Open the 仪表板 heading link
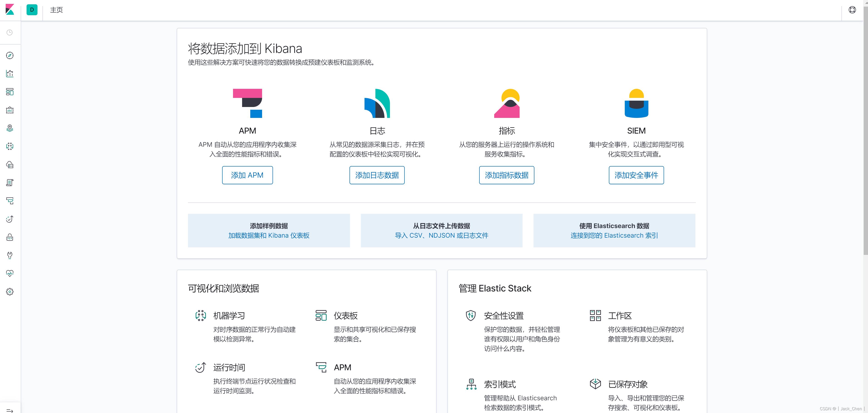The height and width of the screenshot is (413, 868). point(346,316)
